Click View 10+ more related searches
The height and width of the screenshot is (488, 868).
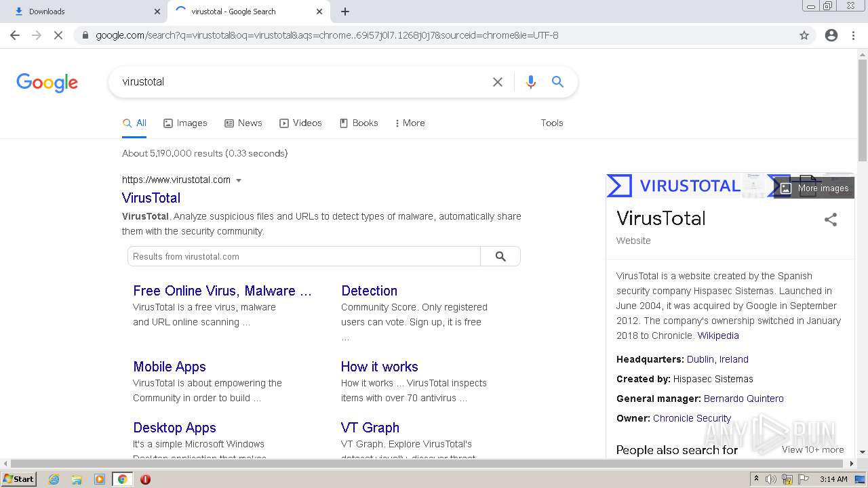812,449
